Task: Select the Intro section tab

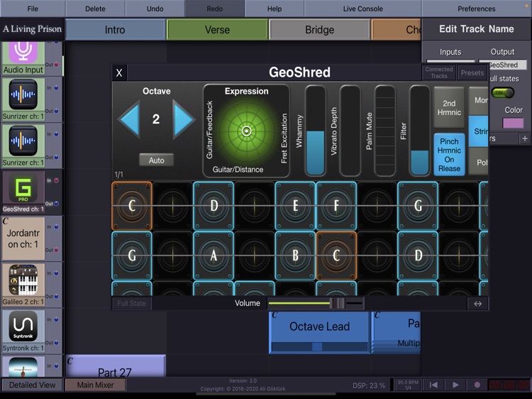Action: 115,30
